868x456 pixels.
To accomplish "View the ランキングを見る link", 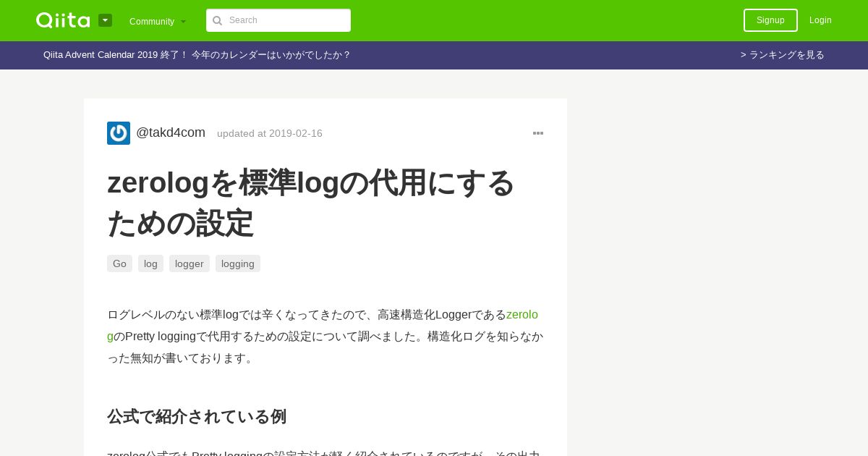I will click(783, 55).
